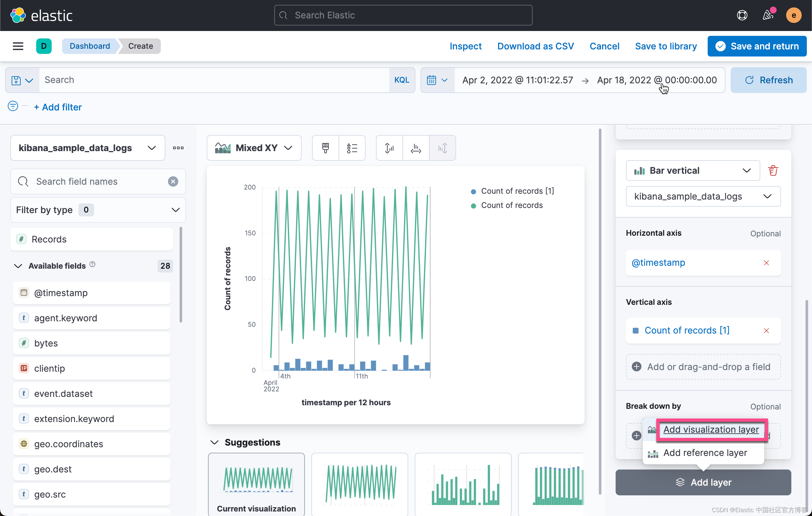Expand the Filter by type dropdown

(x=98, y=210)
